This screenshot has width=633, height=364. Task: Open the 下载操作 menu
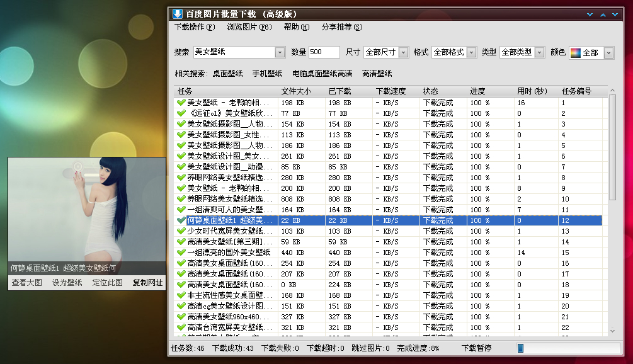193,28
